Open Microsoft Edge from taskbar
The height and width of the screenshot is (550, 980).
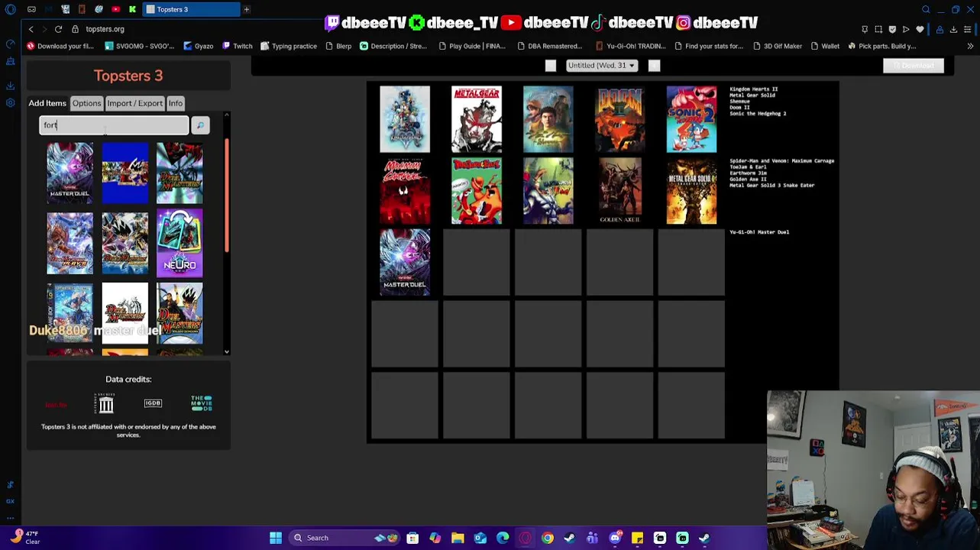(503, 538)
